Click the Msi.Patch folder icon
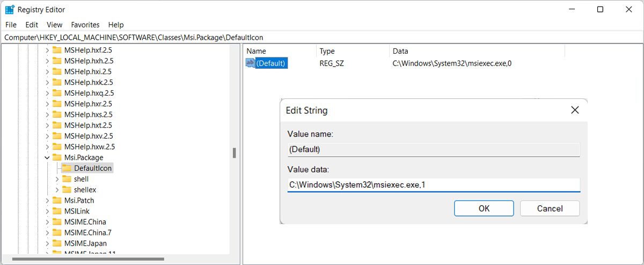Screen dimensions: 644x265 pyautogui.click(x=57, y=200)
